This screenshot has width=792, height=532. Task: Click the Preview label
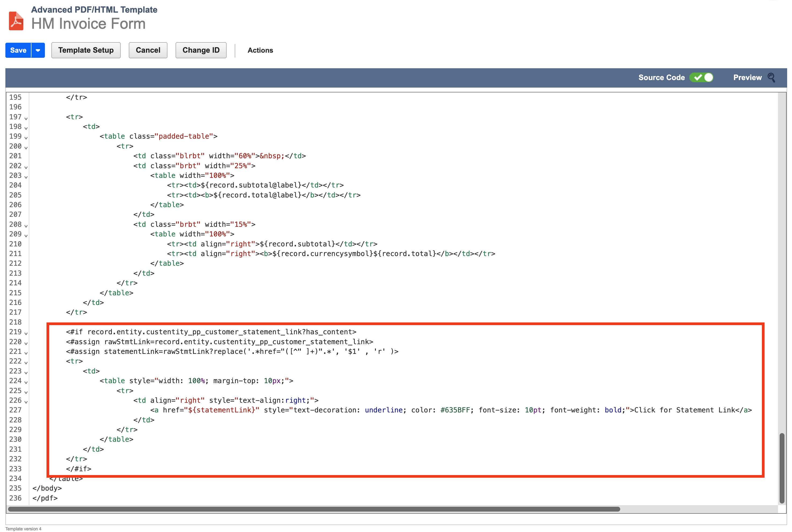pos(747,78)
